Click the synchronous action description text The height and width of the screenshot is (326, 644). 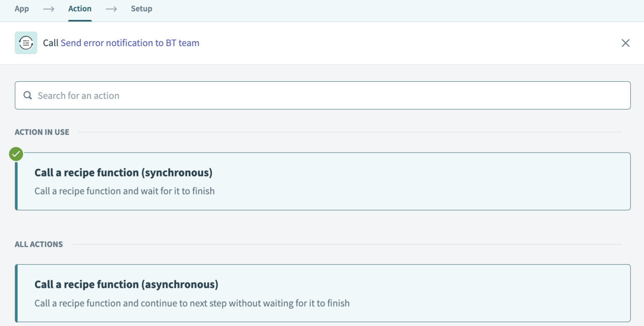click(124, 191)
